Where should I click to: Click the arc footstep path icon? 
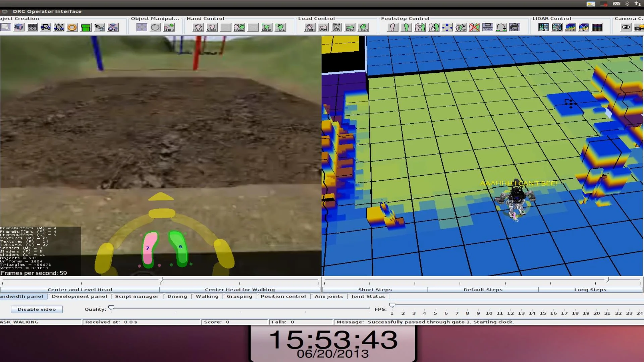(x=501, y=27)
